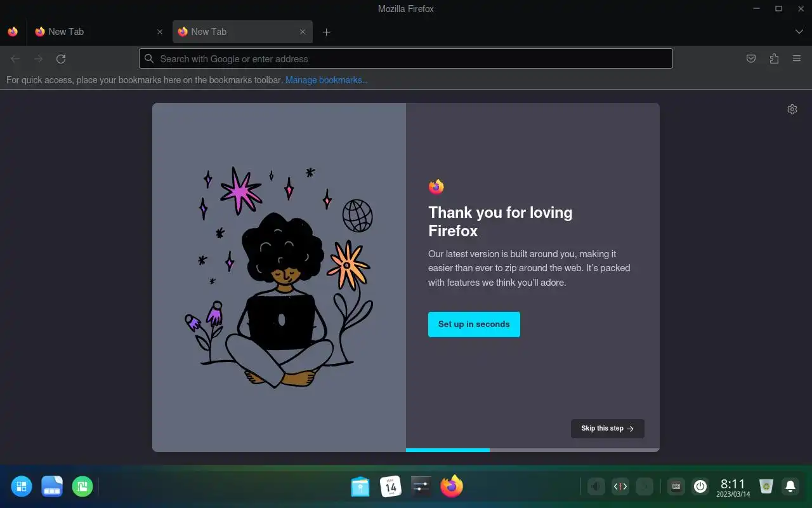812x508 pixels.
Task: Open Save to Pocket
Action: pos(751,59)
